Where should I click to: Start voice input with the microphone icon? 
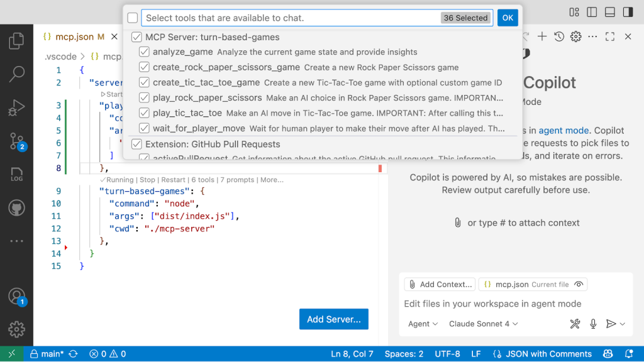tap(592, 324)
